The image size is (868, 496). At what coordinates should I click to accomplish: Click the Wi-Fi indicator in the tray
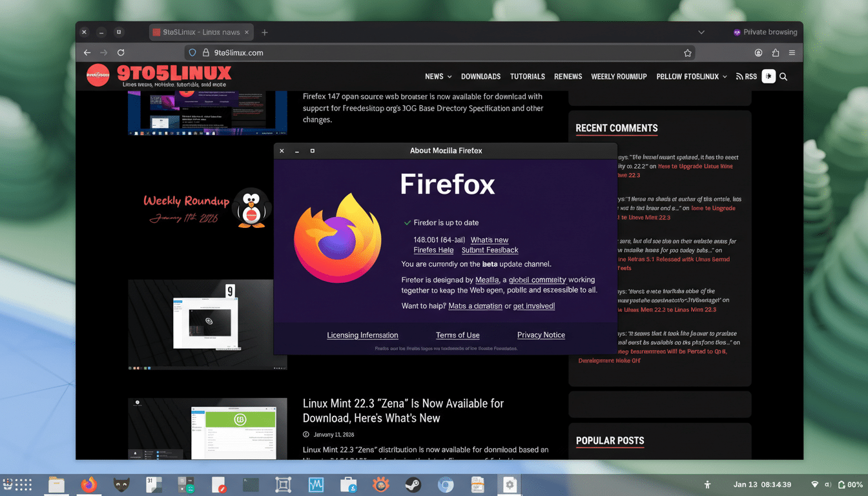(816, 485)
